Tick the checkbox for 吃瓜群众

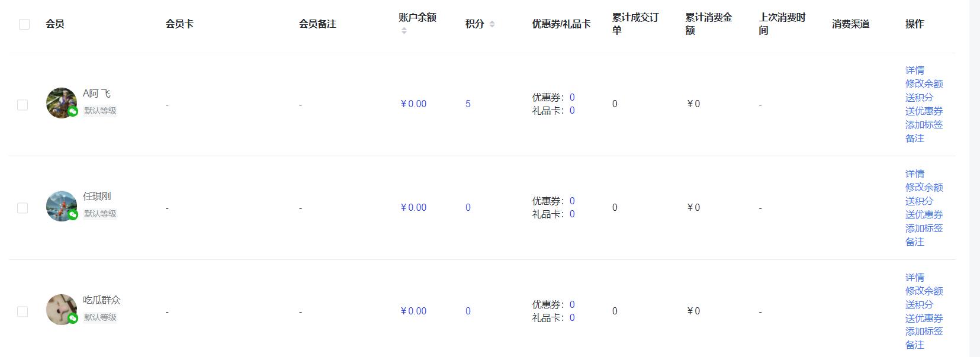click(23, 311)
